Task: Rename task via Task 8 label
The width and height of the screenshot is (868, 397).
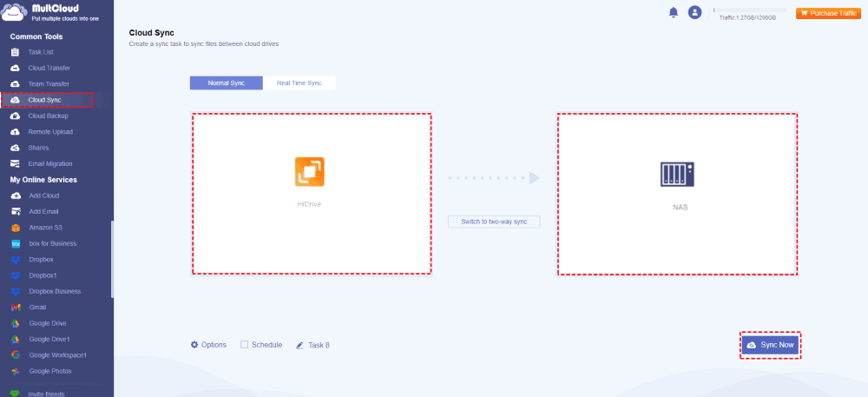Action: 319,345
